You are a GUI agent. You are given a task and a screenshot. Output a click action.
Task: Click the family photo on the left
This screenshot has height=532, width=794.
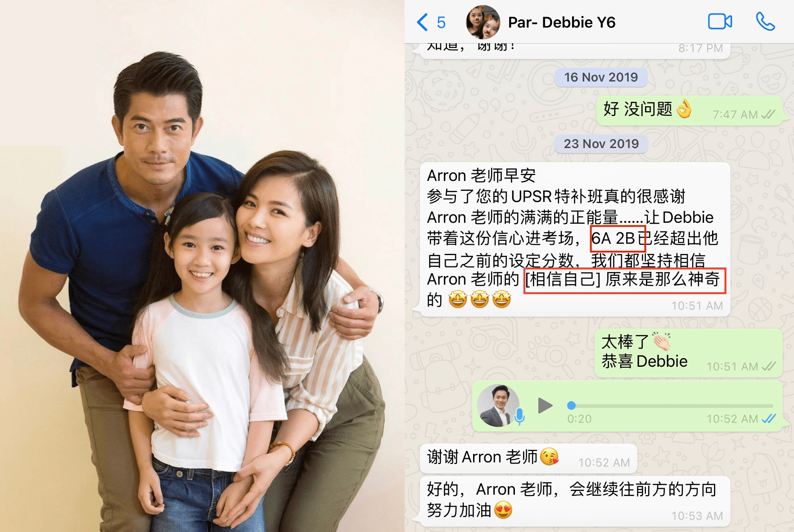pyautogui.click(x=202, y=266)
